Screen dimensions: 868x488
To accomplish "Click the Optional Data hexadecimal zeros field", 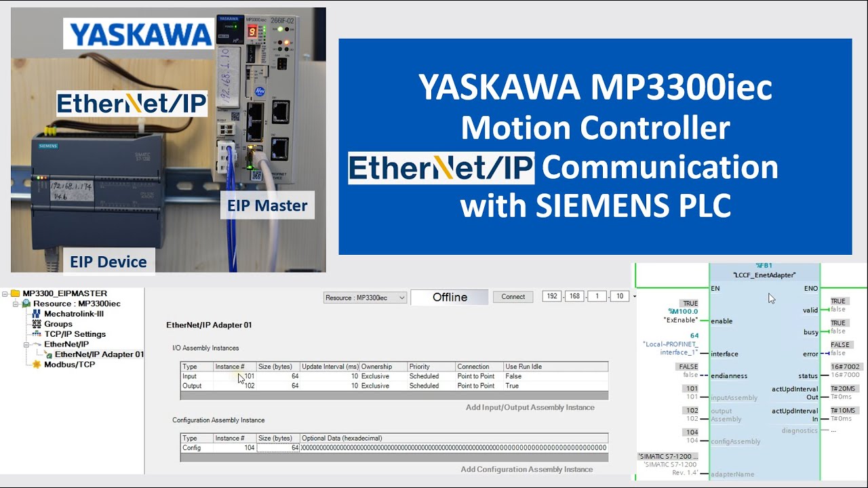I will pos(454,448).
